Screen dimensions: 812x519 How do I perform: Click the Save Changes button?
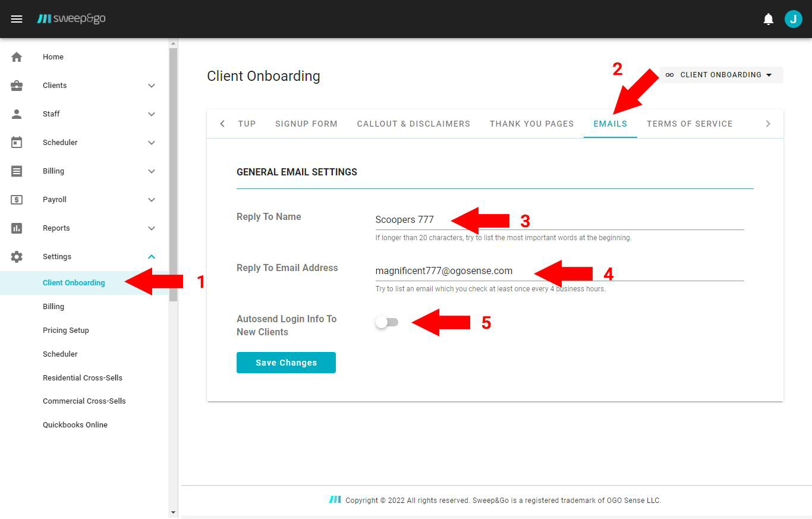(x=286, y=363)
